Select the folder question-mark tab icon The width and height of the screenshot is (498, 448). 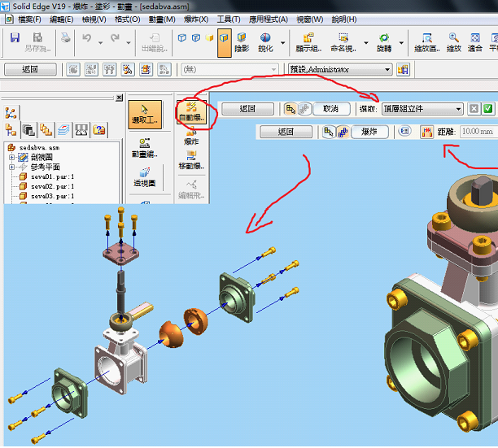tap(99, 130)
